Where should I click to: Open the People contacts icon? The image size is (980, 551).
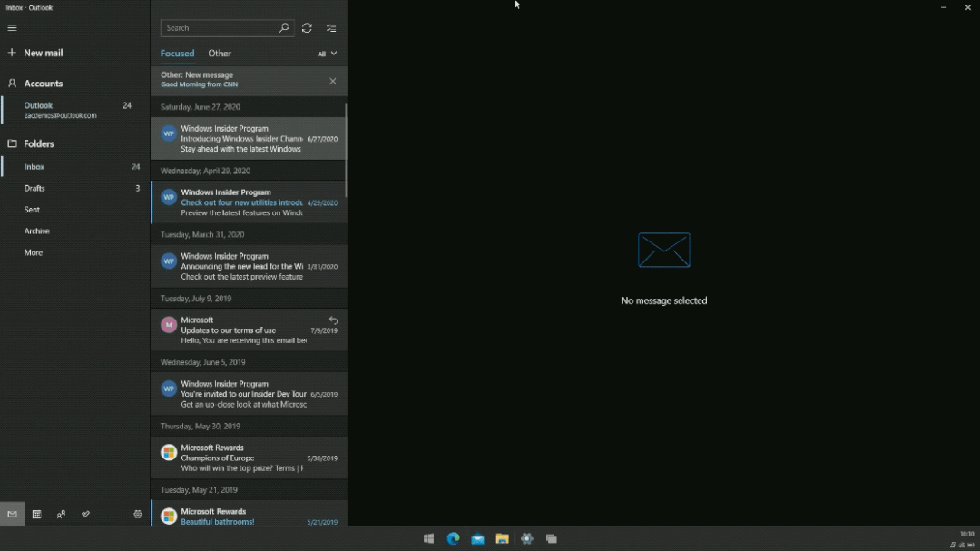coord(61,514)
